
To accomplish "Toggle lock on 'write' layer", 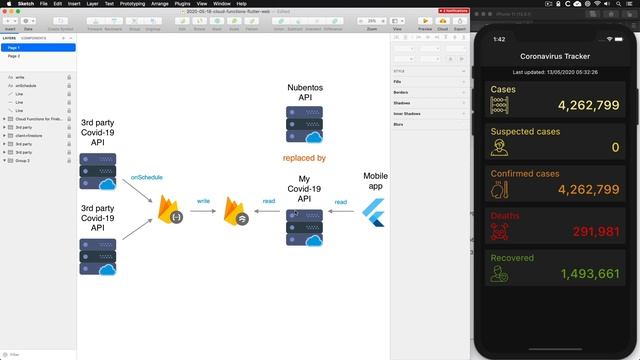I will click(69, 77).
